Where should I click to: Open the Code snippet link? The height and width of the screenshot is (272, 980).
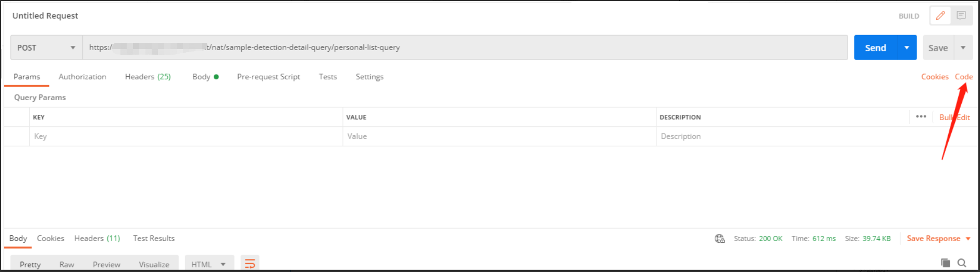click(x=963, y=77)
